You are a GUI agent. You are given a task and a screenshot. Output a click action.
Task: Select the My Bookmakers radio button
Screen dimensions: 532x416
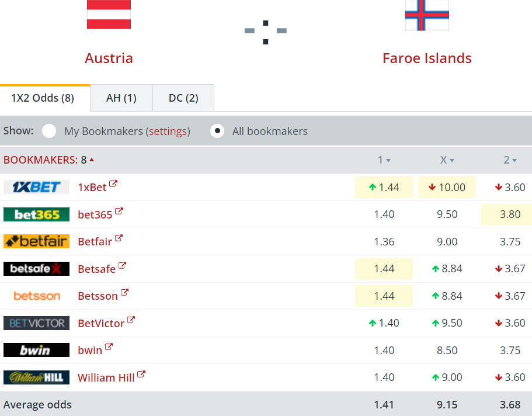[49, 131]
